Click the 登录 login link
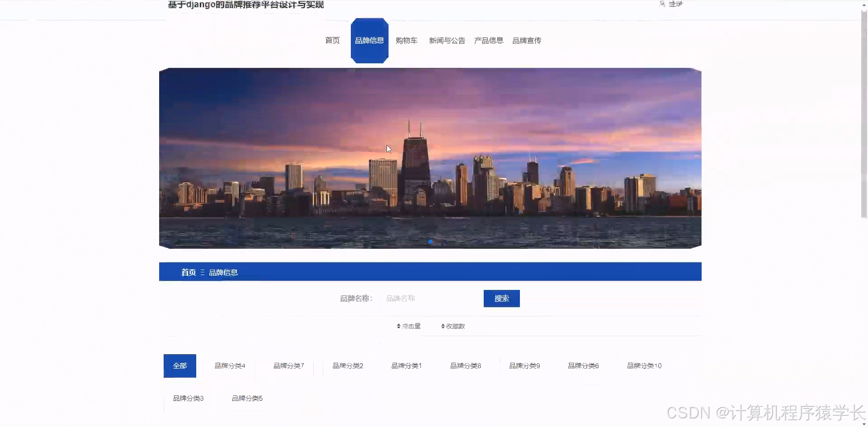Screen dimensions: 868x427 [675, 4]
